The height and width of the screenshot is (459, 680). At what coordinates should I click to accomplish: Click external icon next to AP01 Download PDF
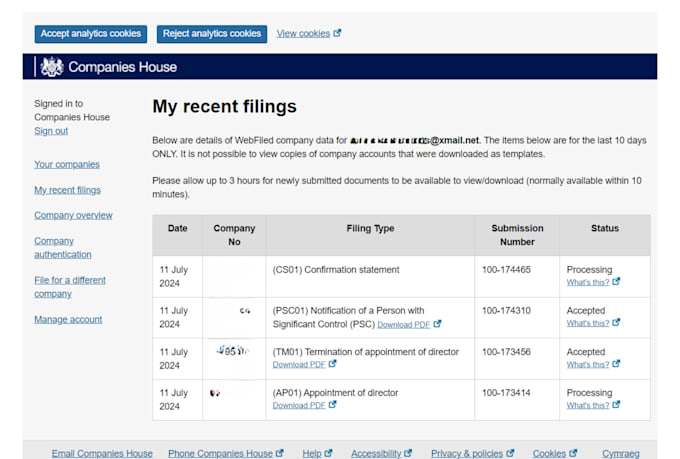[333, 404]
